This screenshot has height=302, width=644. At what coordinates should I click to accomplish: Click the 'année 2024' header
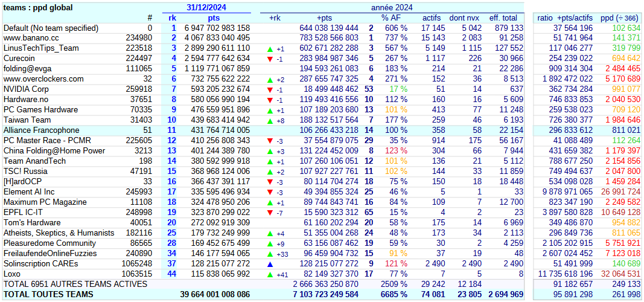[391, 7]
